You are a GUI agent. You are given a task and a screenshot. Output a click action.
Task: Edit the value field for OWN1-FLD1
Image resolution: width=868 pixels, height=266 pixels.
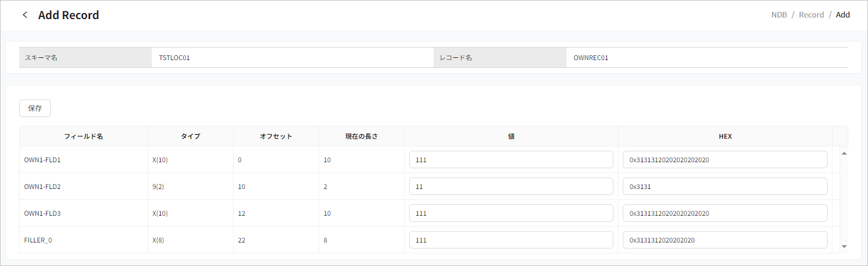tap(511, 160)
